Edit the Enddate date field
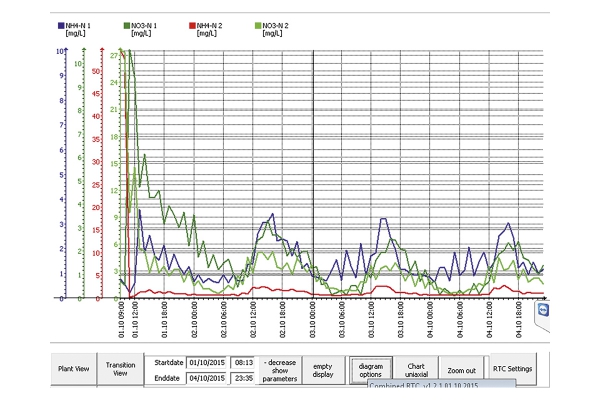This screenshot has width=600, height=400. pyautogui.click(x=207, y=378)
